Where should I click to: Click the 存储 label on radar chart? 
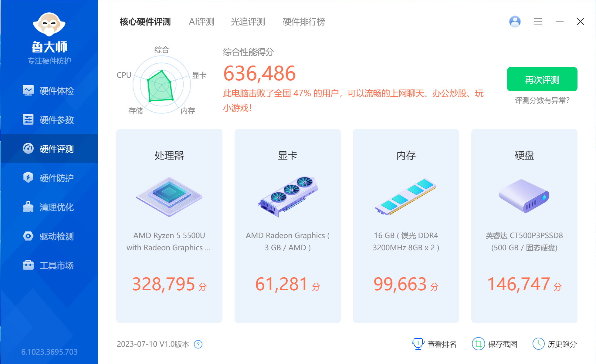135,111
